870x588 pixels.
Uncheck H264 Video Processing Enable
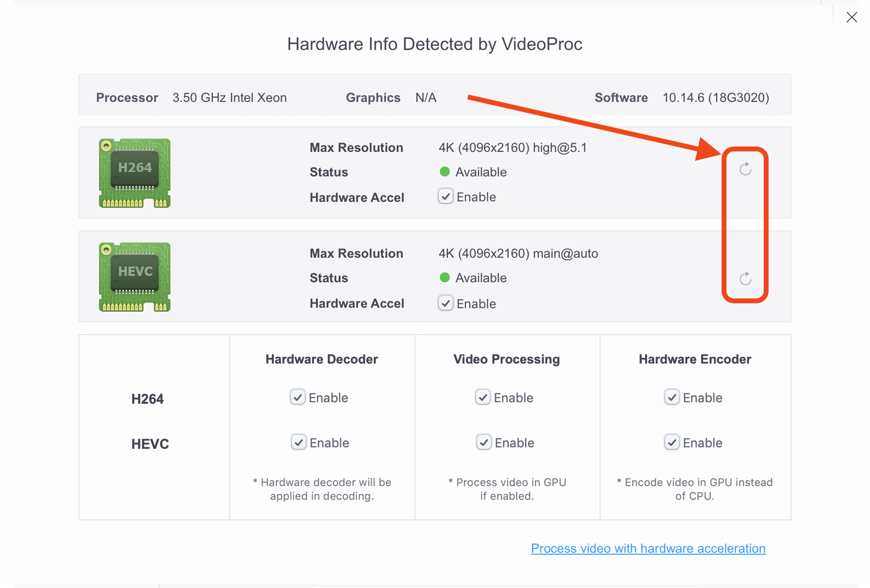pos(483,397)
